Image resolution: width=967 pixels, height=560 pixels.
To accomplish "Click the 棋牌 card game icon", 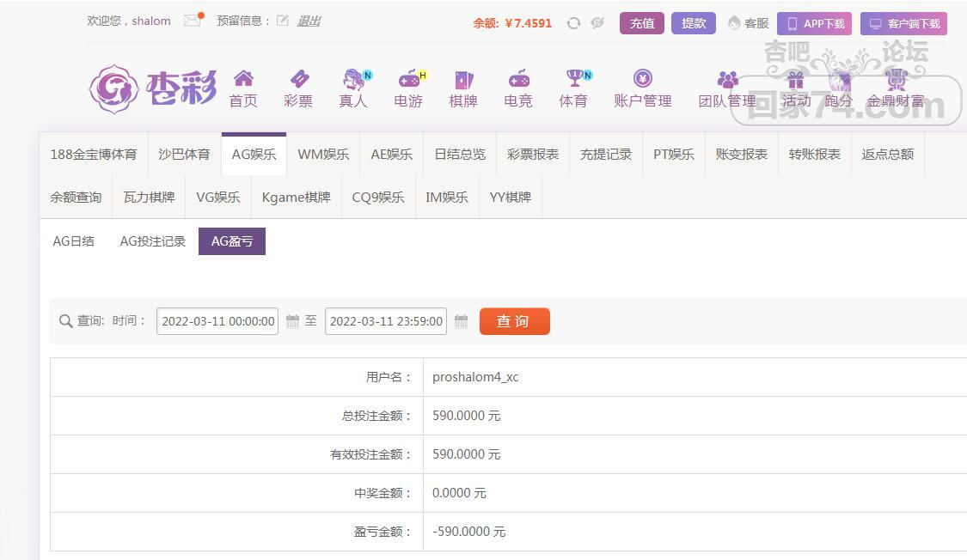I will click(x=463, y=80).
